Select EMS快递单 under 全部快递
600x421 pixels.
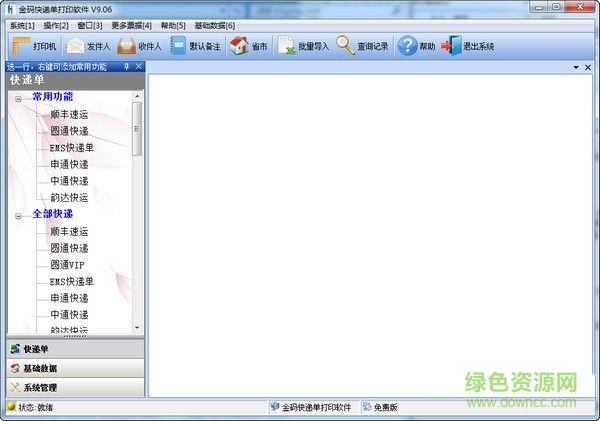click(x=72, y=282)
